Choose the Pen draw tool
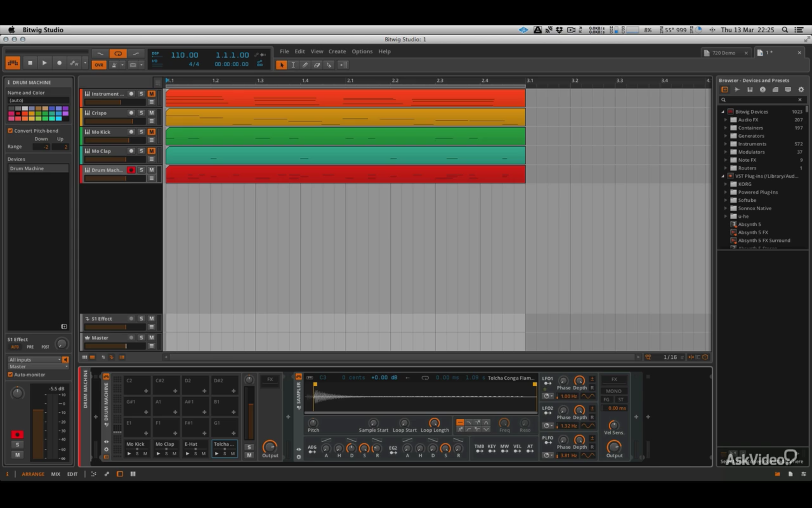This screenshot has width=812, height=508. click(x=305, y=65)
